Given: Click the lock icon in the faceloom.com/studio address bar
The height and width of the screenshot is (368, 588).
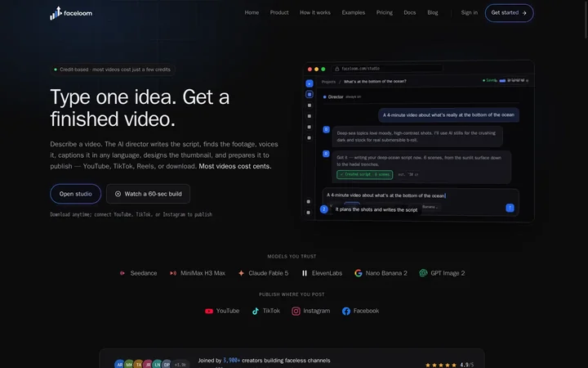Looking at the screenshot, I should tap(336, 69).
